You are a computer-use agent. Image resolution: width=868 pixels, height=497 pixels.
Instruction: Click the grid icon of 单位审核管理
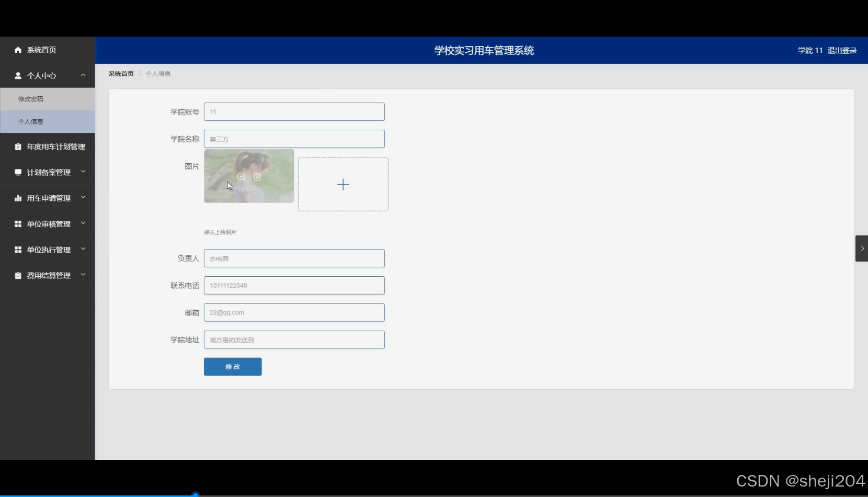(17, 223)
